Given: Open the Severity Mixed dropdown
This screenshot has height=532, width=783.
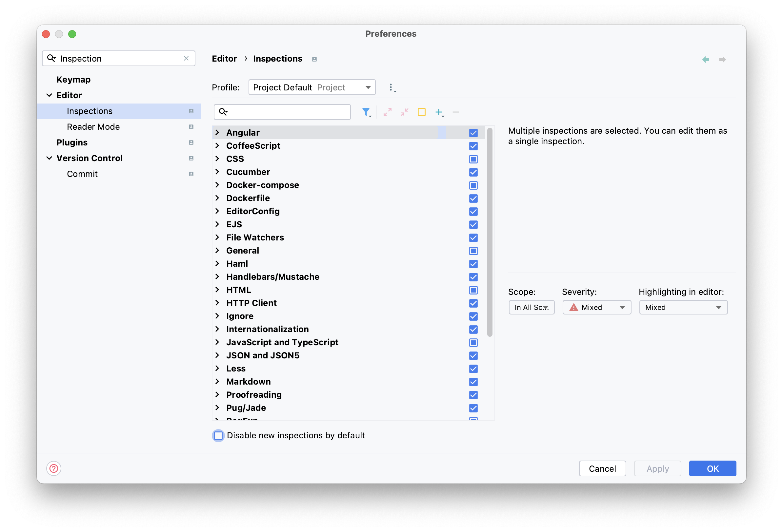Looking at the screenshot, I should pyautogui.click(x=596, y=307).
